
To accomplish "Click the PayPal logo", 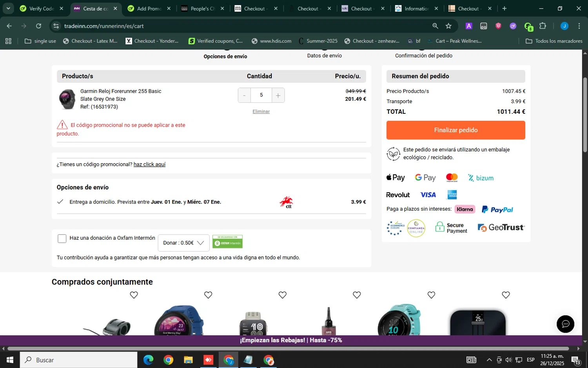I will pyautogui.click(x=497, y=210).
